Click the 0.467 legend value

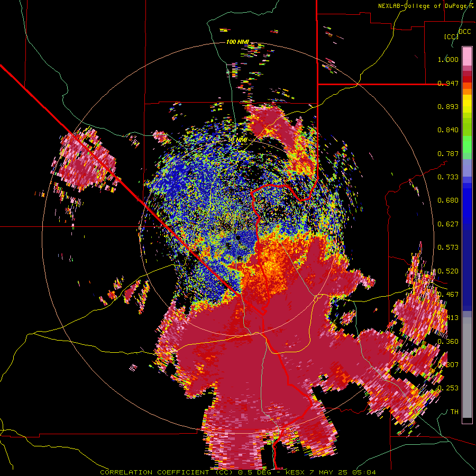point(448,294)
